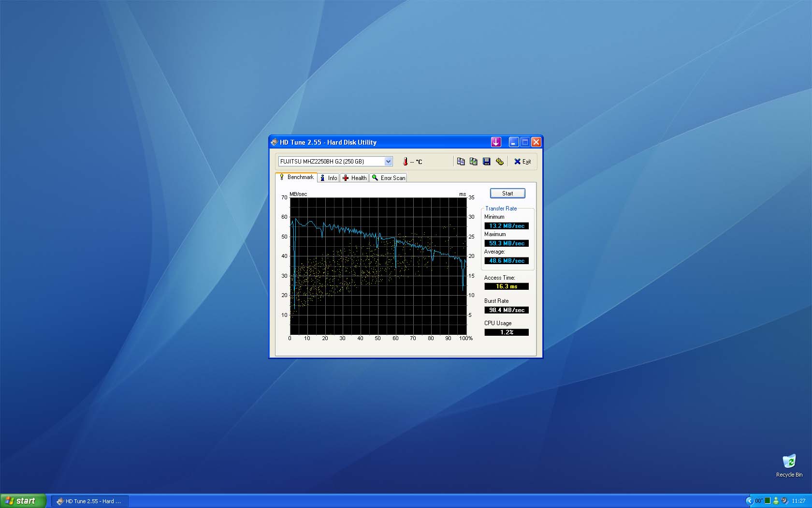Viewport: 812px width, 508px height.
Task: Close the HD Tune window
Action: click(x=536, y=142)
